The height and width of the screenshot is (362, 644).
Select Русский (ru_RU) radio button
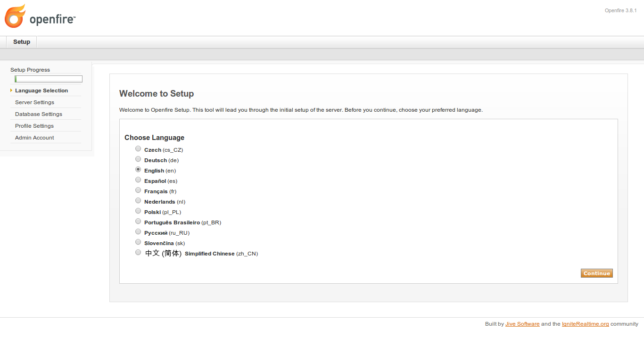point(138,231)
